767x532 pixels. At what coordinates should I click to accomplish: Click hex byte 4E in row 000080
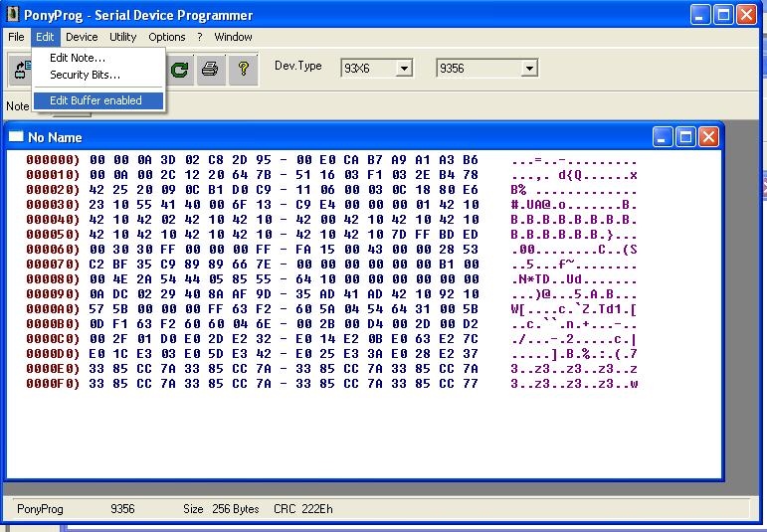(x=120, y=279)
